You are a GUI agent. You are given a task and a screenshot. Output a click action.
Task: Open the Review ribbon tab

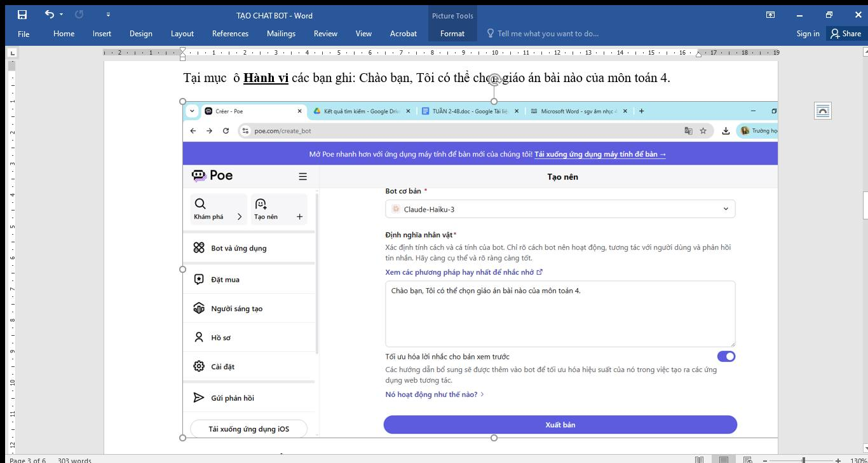[x=325, y=34]
